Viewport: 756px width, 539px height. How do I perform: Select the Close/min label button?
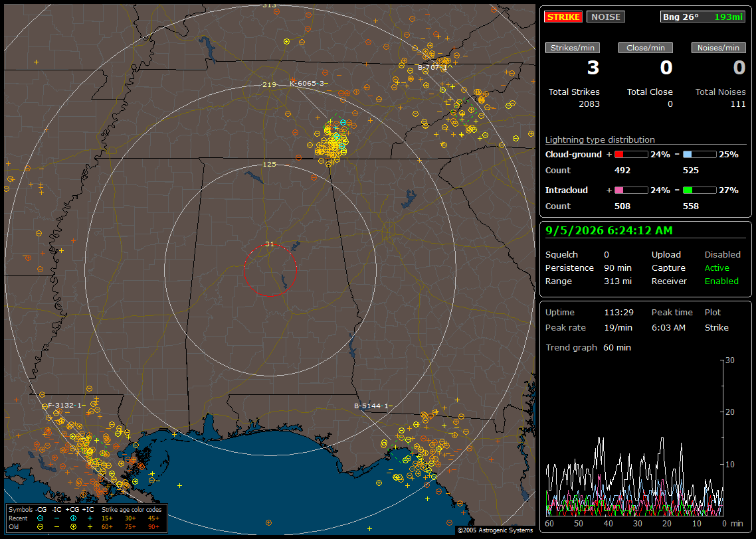(646, 48)
